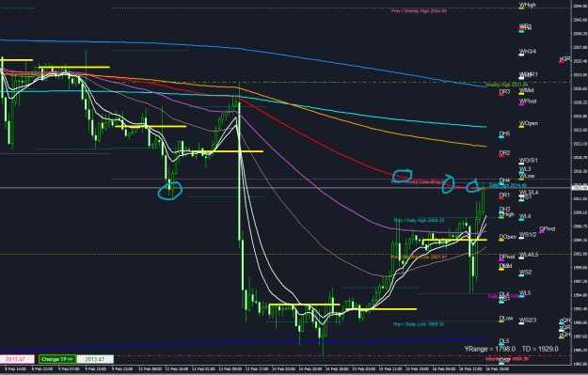Select the pink-bordered 2013.47 price field
Image resolution: width=588 pixels, height=375 pixels.
tap(17, 359)
